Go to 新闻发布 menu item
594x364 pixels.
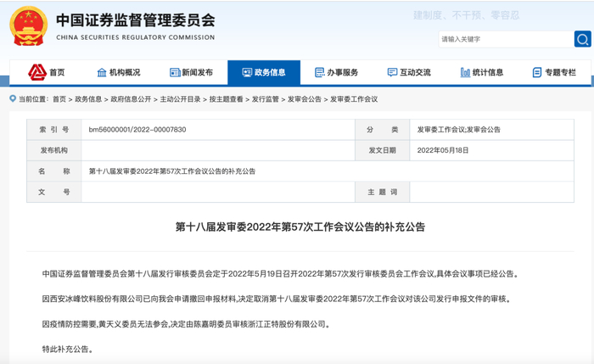[x=198, y=73]
